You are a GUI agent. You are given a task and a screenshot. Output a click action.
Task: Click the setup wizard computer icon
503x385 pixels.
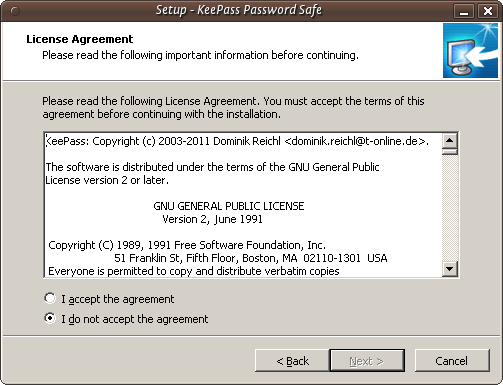pos(470,50)
